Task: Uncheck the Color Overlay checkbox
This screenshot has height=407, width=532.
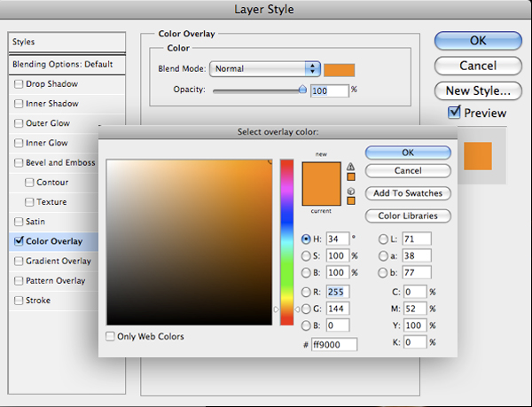Action: pyautogui.click(x=19, y=241)
